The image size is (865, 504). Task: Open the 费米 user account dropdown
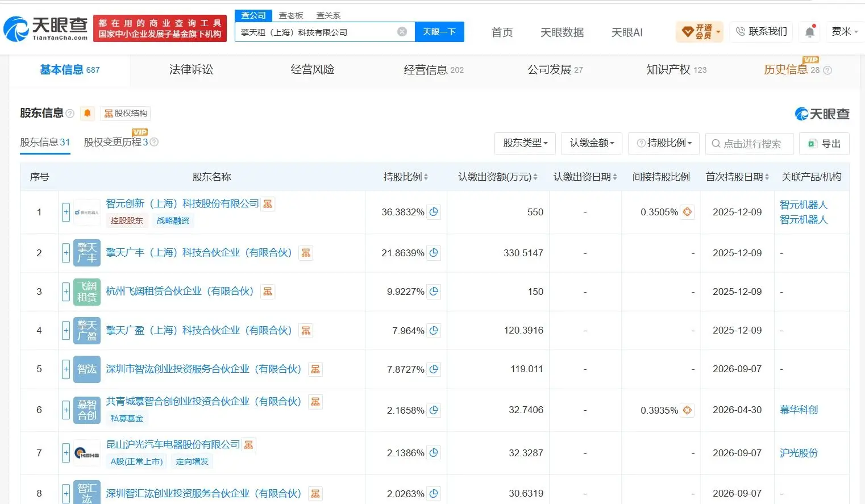pyautogui.click(x=845, y=32)
